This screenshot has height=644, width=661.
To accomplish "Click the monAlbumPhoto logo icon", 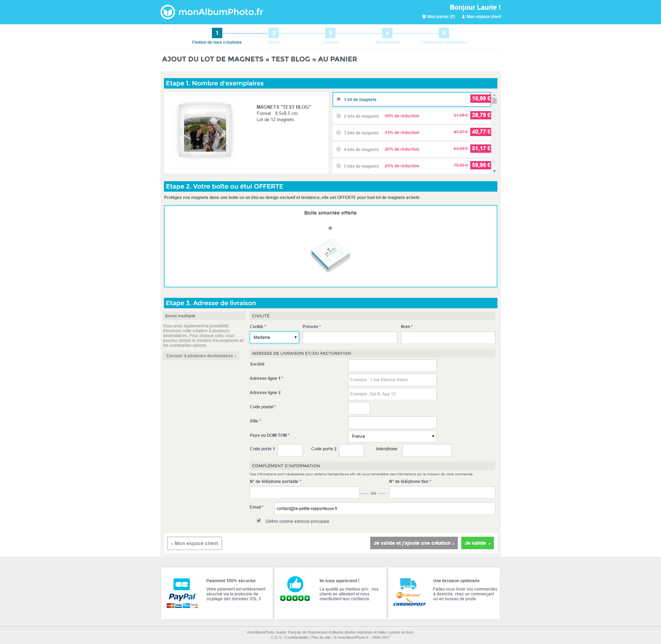I will 168,12.
